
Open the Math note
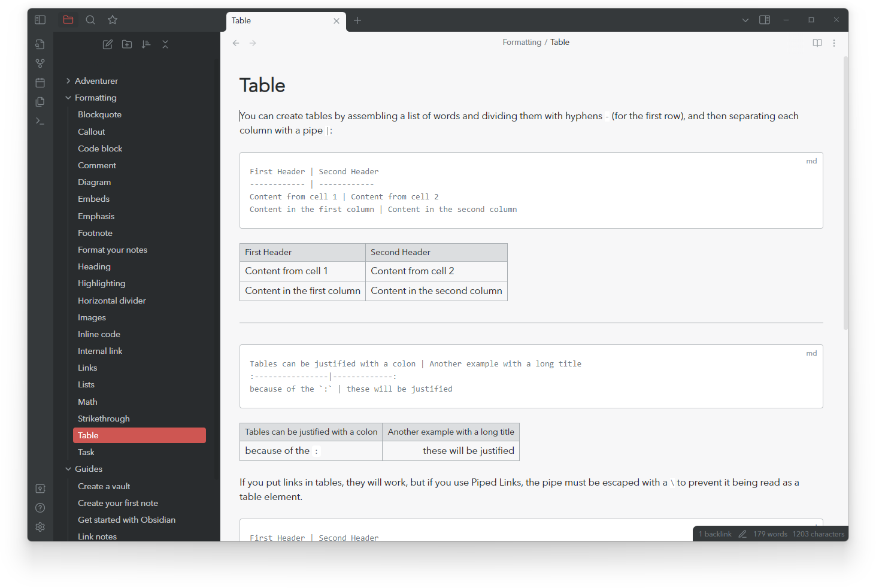87,402
